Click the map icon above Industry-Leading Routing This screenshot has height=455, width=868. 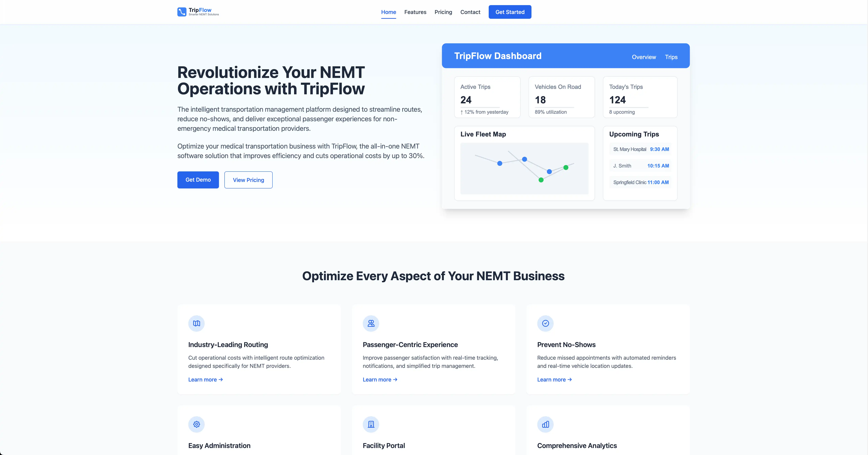click(196, 324)
